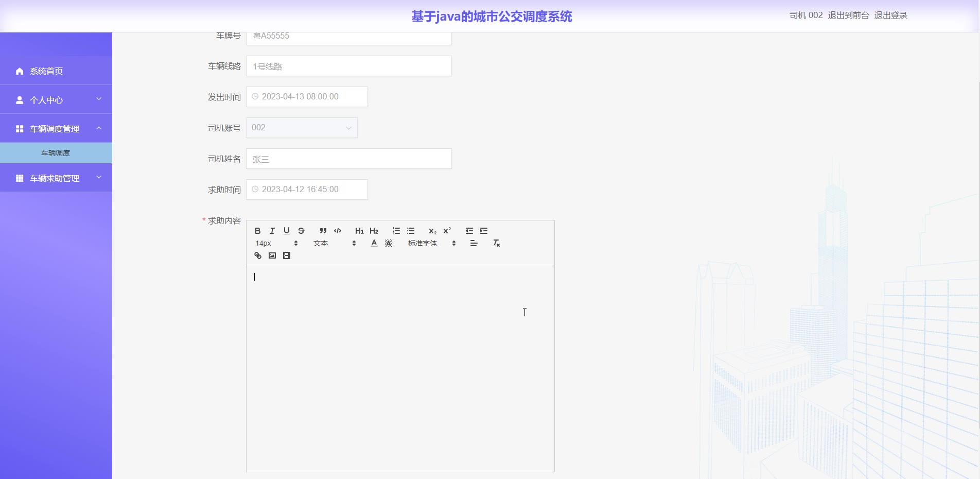Image resolution: width=980 pixels, height=479 pixels.
Task: Expand the 车辆求助管理 menu chevron
Action: 99,177
